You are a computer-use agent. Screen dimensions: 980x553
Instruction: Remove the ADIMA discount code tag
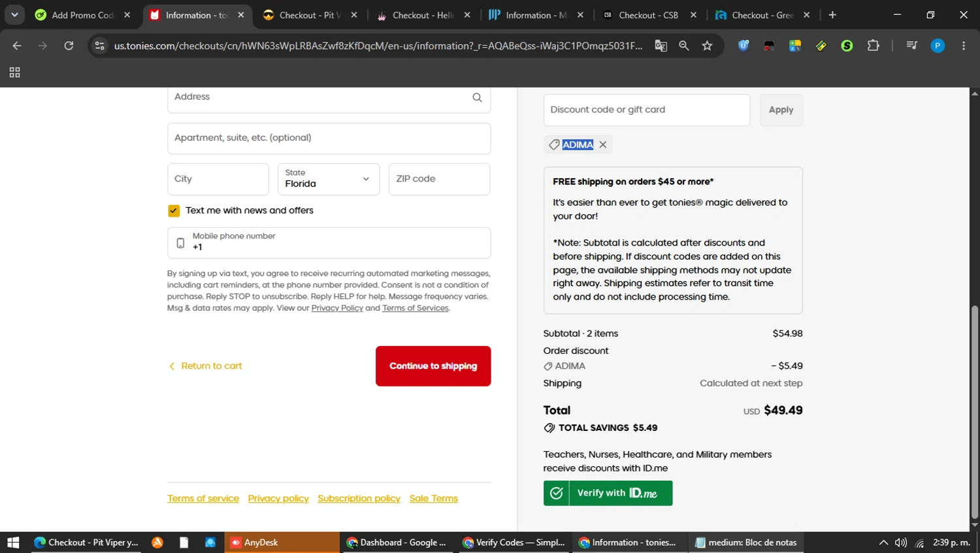click(603, 145)
